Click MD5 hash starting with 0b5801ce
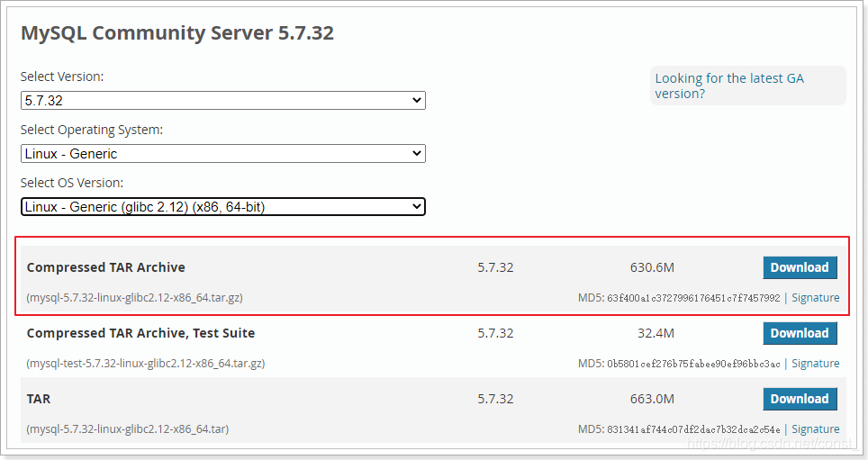868x460 pixels. tap(693, 364)
